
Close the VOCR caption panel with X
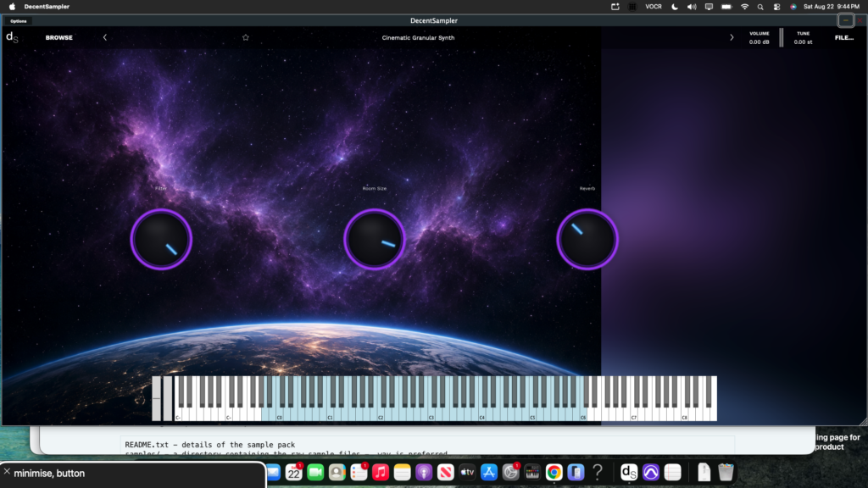(7, 471)
